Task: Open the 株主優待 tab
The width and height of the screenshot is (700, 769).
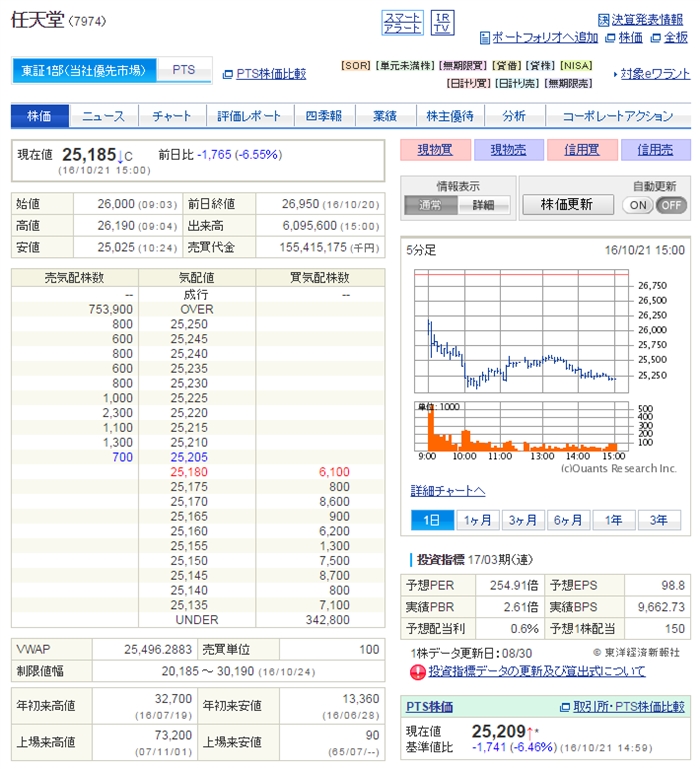Action: pos(450,116)
